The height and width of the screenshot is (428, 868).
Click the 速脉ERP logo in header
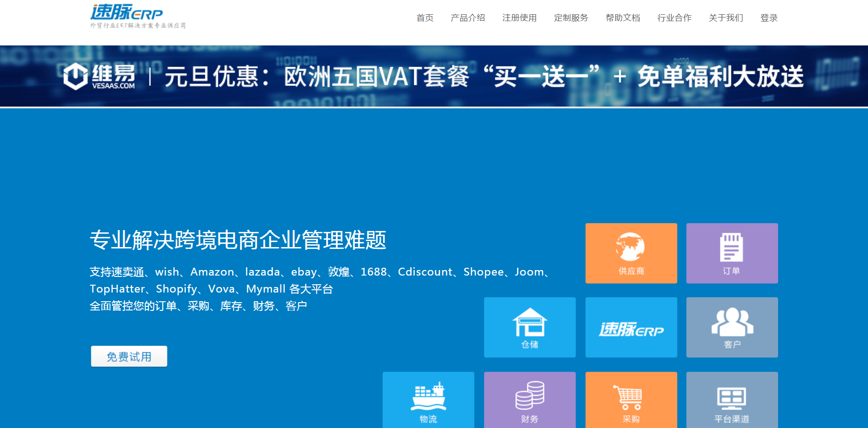[x=127, y=12]
